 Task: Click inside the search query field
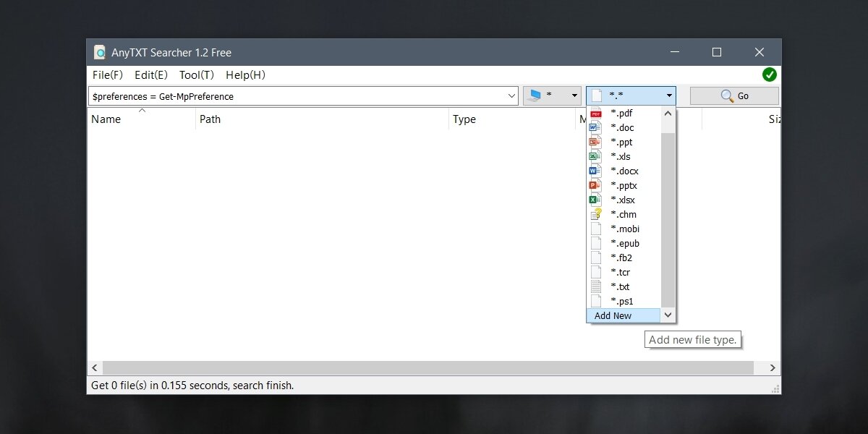(x=289, y=95)
